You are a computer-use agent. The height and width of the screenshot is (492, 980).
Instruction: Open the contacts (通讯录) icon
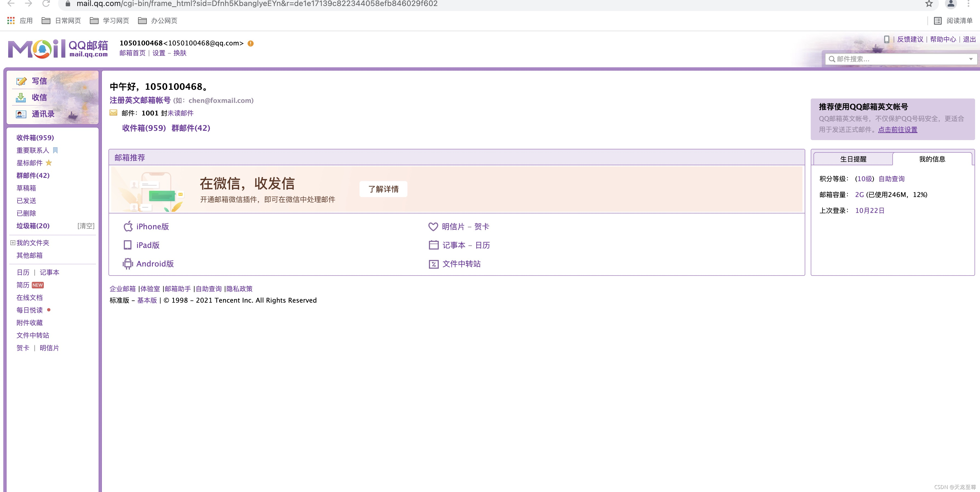click(21, 114)
